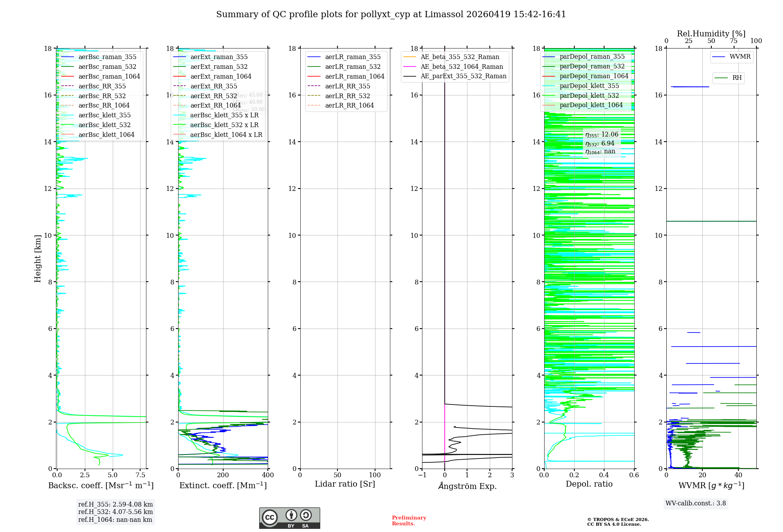783x532 pixels.
Task: Click the Depol. ratio axis label
Action: coord(589,484)
